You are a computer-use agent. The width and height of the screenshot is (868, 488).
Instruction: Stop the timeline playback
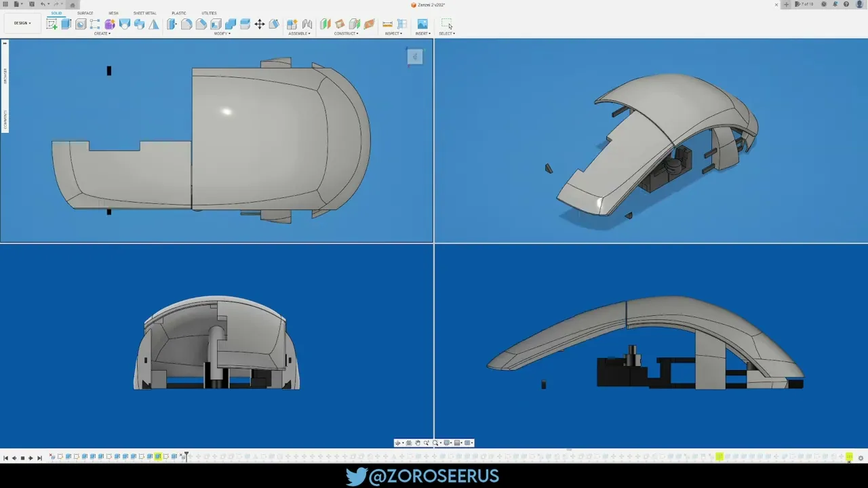(x=22, y=458)
